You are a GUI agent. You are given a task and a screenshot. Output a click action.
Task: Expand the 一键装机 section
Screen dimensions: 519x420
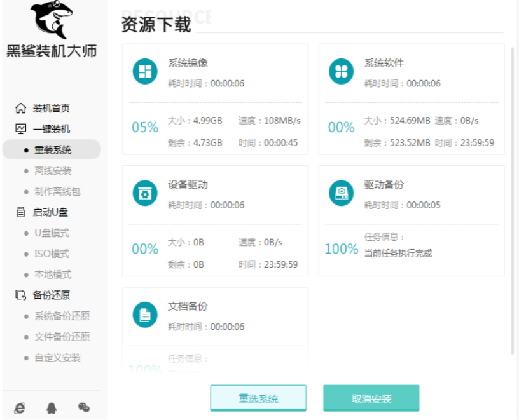pos(51,129)
